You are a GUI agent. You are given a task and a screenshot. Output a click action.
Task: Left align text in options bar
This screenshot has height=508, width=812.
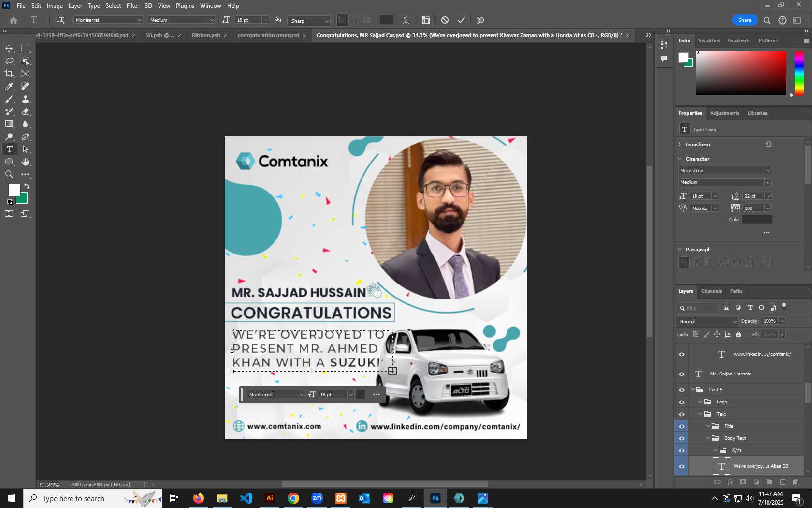(x=342, y=20)
